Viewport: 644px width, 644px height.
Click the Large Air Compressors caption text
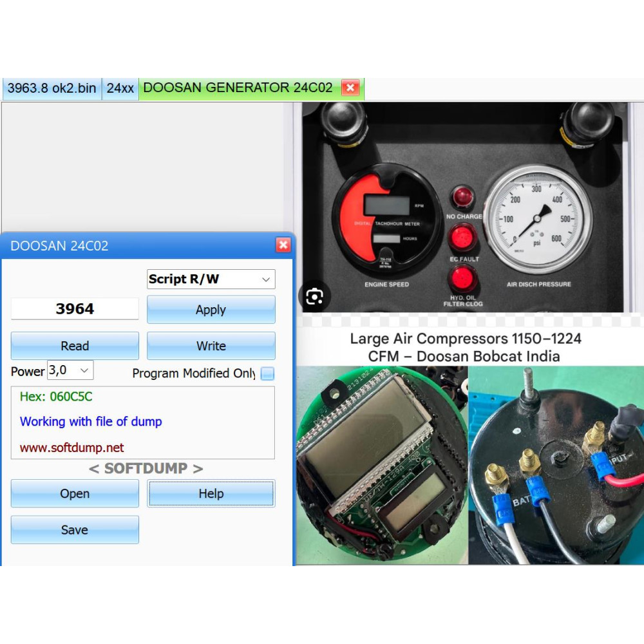[x=465, y=348]
